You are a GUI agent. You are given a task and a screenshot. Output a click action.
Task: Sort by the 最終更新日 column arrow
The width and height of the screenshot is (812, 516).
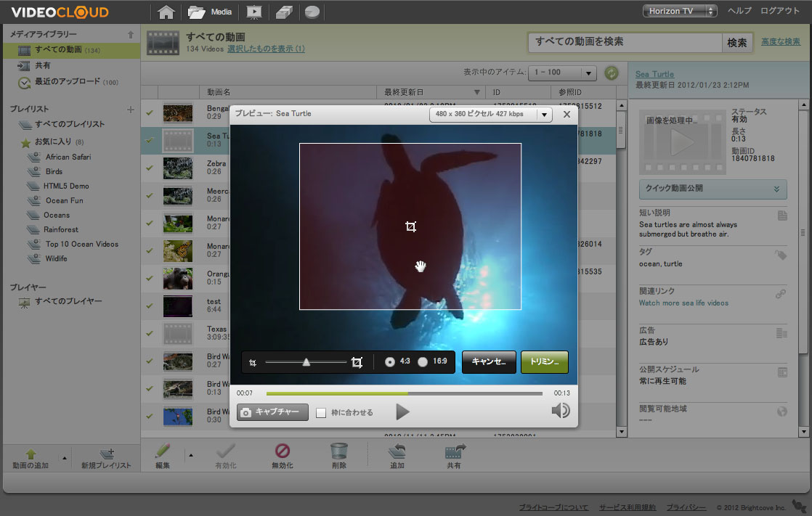click(x=476, y=93)
